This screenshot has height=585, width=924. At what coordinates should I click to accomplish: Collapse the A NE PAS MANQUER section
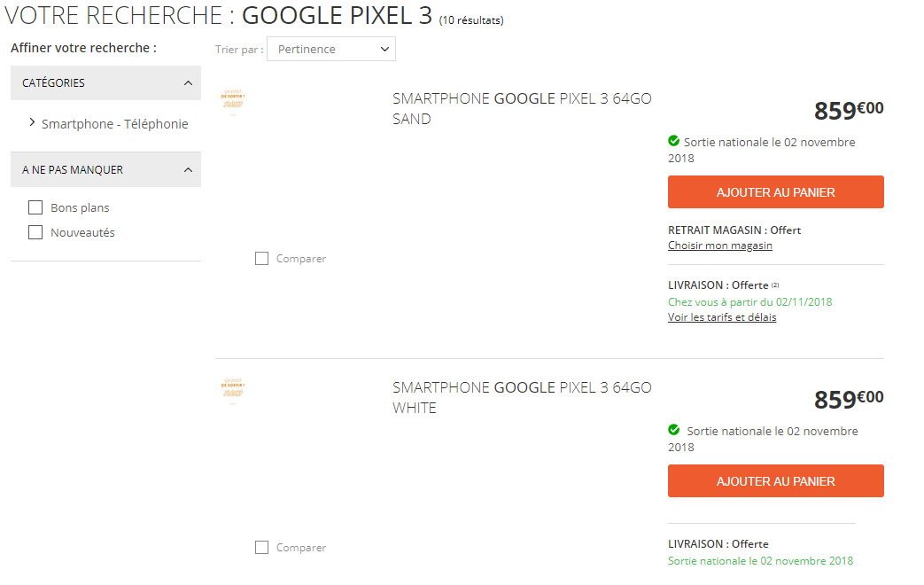(x=187, y=169)
